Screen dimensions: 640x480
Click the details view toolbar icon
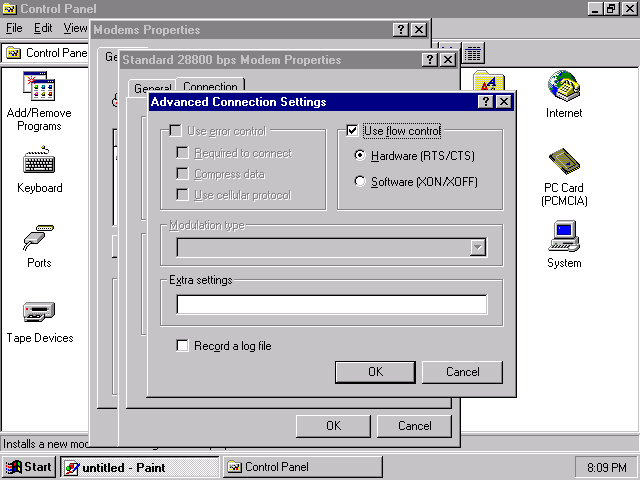pos(473,53)
